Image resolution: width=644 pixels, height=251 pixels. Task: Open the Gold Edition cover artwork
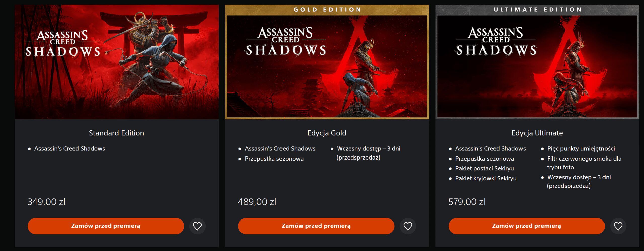pyautogui.click(x=327, y=68)
